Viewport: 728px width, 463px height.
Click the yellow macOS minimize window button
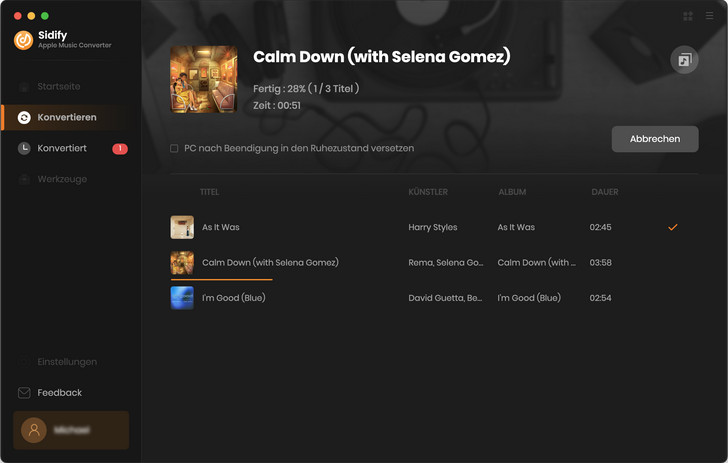[x=31, y=16]
